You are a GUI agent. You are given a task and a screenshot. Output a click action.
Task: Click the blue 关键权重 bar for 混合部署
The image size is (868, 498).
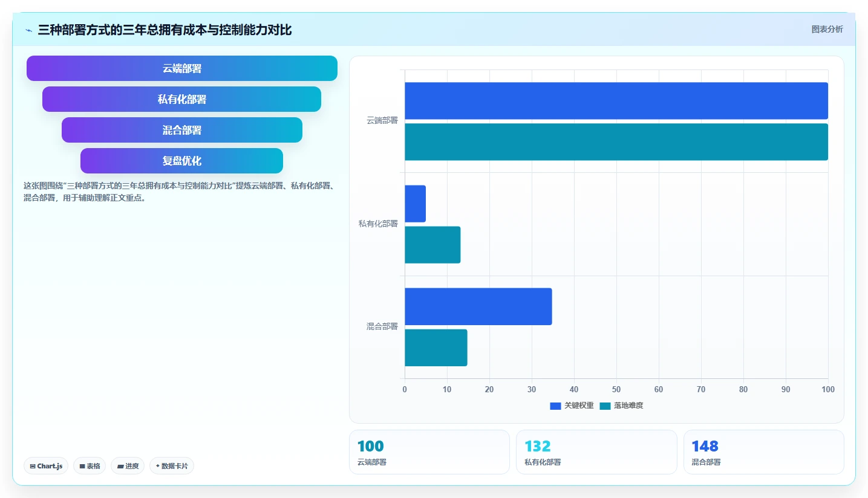pos(478,306)
